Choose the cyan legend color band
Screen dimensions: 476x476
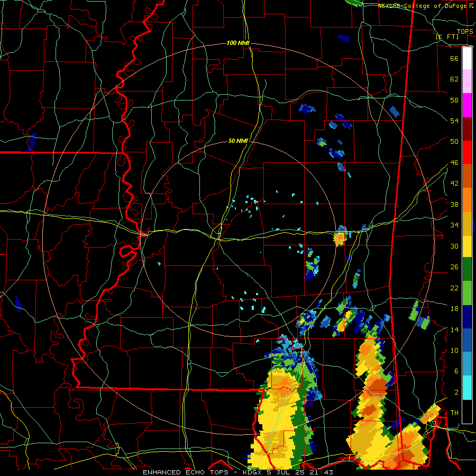coord(467,388)
